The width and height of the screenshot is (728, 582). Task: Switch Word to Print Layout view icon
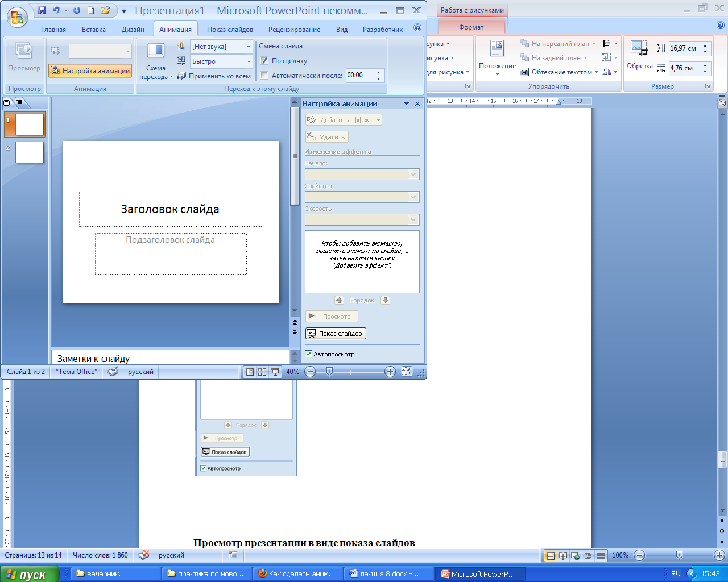pyautogui.click(x=550, y=556)
